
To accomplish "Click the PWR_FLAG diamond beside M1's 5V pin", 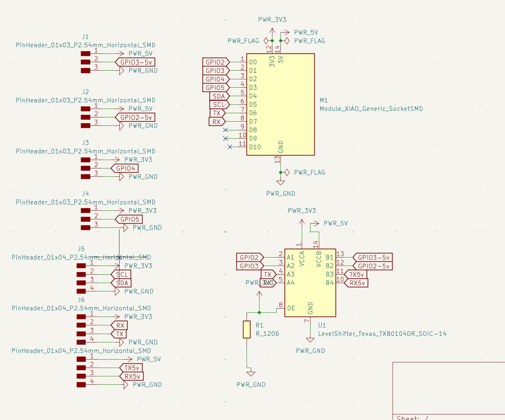I will 287,41.
